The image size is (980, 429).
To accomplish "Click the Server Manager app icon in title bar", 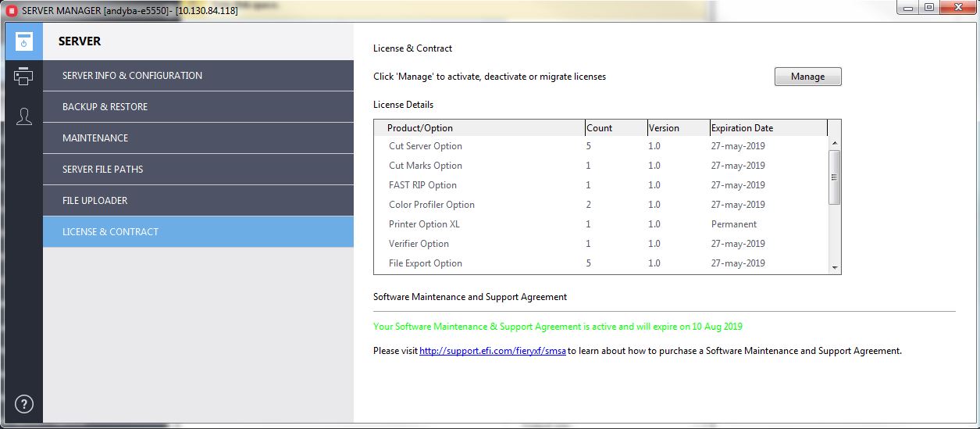I will click(x=11, y=10).
